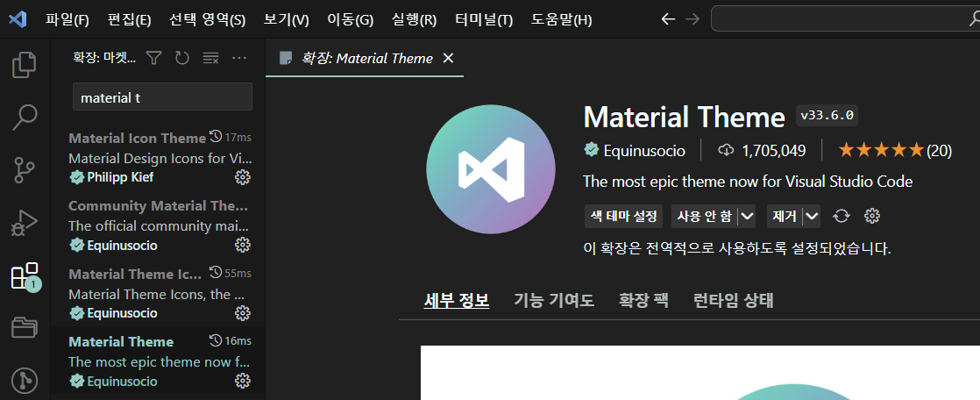Click the 16ms activation time label
The width and height of the screenshot is (980, 400).
[x=238, y=340]
